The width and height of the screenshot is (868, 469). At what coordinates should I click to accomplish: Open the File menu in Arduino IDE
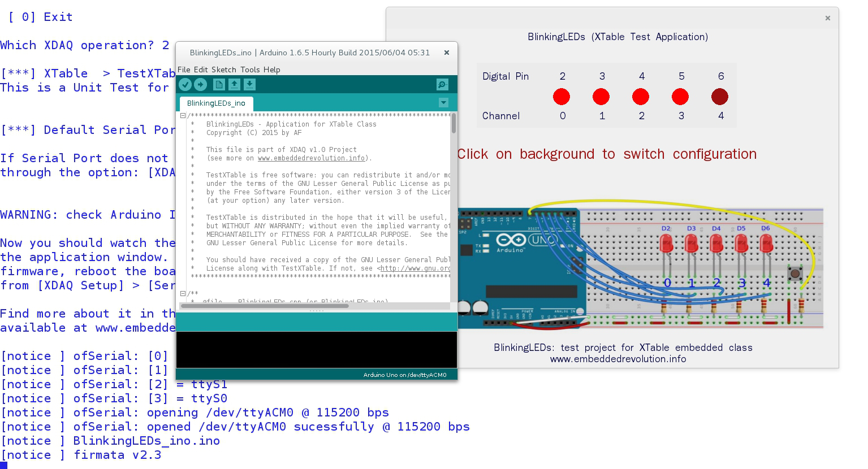184,70
